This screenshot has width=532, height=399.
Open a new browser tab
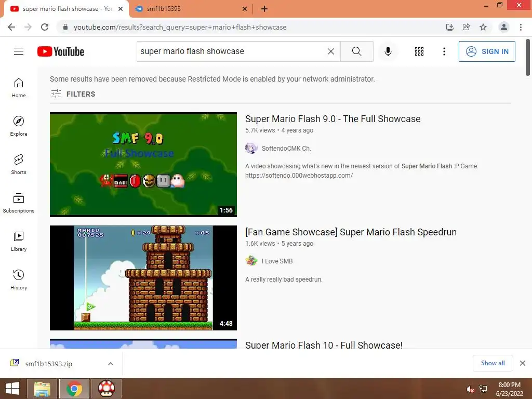pos(264,9)
